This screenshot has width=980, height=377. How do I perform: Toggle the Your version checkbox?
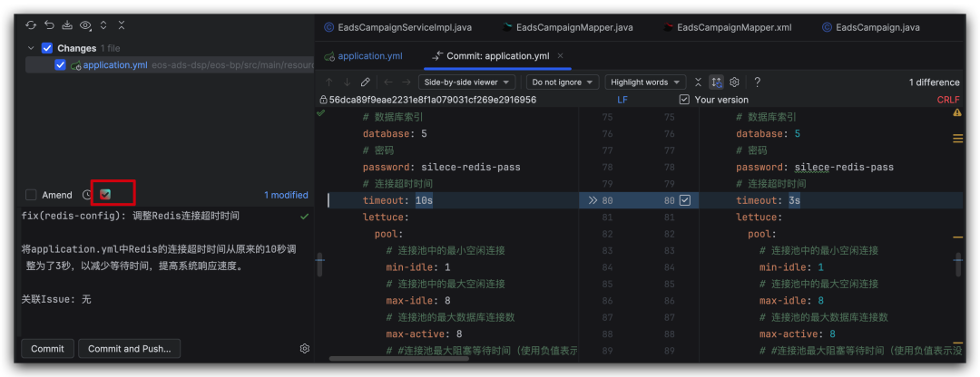(684, 100)
